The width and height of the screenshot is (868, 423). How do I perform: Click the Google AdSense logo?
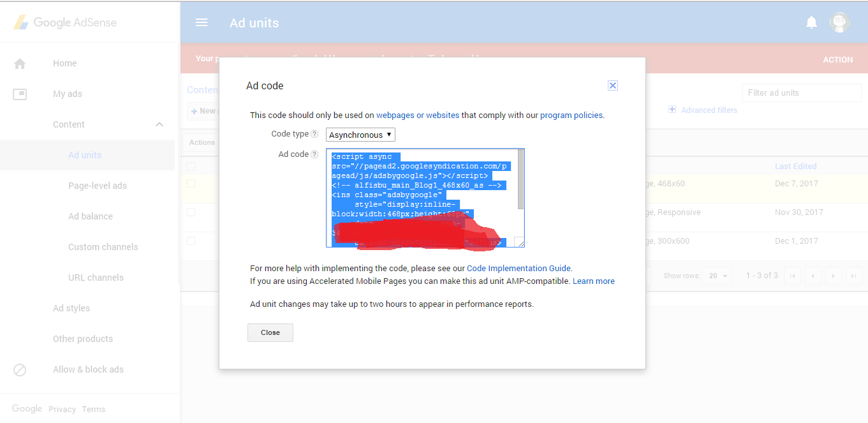tap(65, 22)
